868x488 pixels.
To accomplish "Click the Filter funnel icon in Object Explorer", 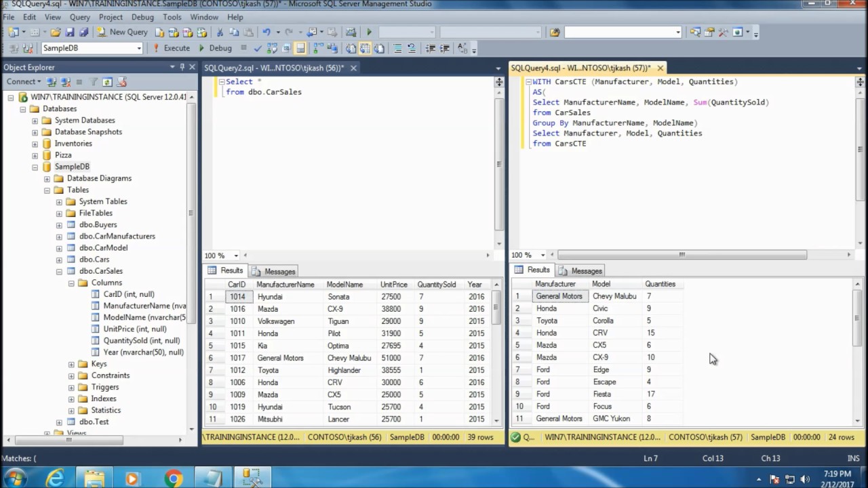I will click(94, 82).
